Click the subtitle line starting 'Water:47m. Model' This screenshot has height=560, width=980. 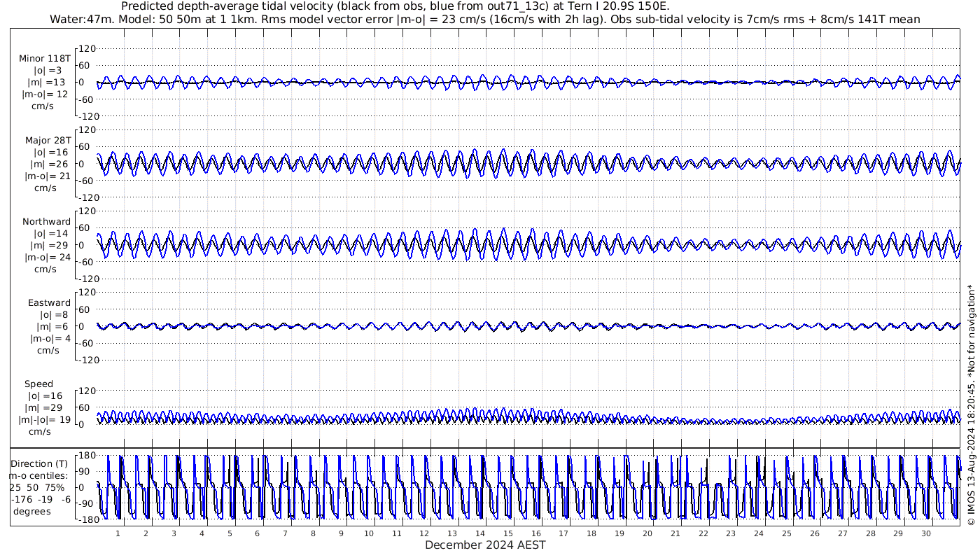click(x=484, y=20)
